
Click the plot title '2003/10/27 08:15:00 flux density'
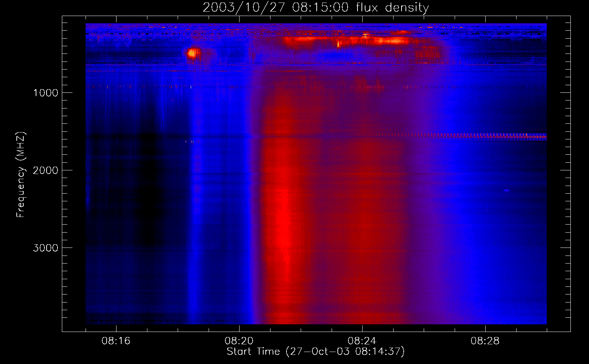pos(316,8)
